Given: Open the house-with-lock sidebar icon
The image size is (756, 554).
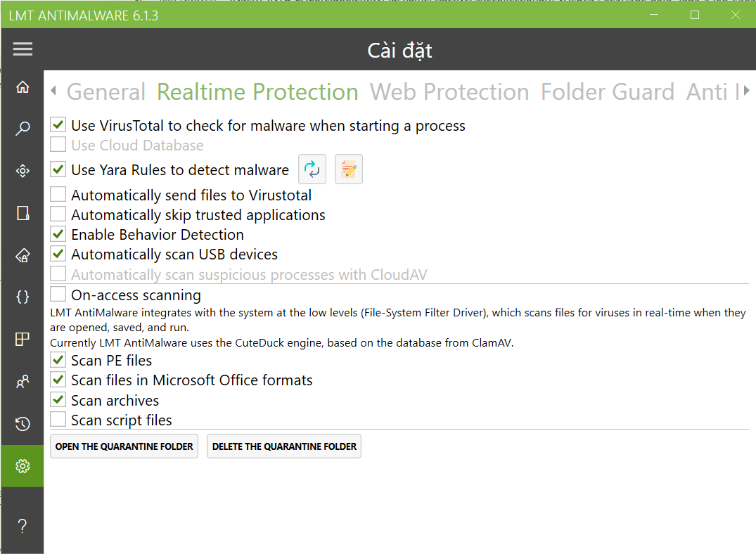Looking at the screenshot, I should 23,255.
